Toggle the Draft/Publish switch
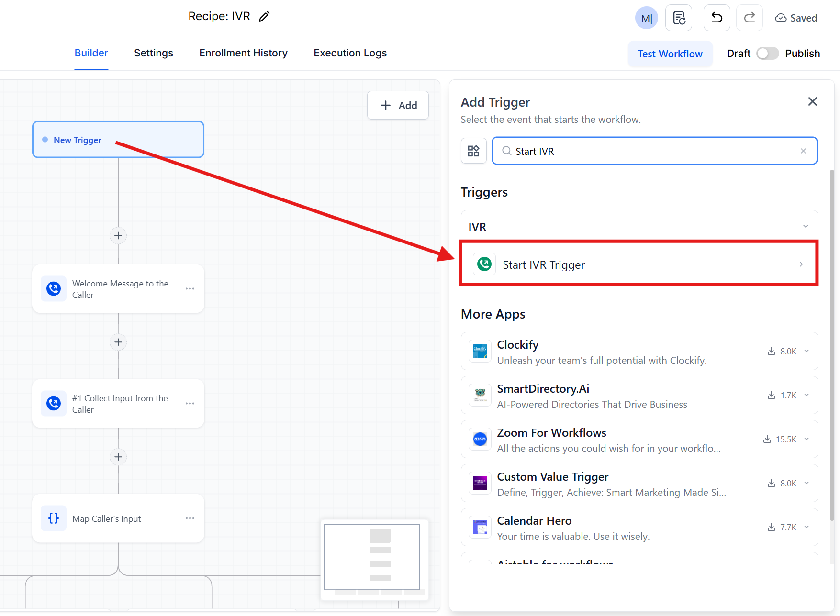 pyautogui.click(x=768, y=54)
